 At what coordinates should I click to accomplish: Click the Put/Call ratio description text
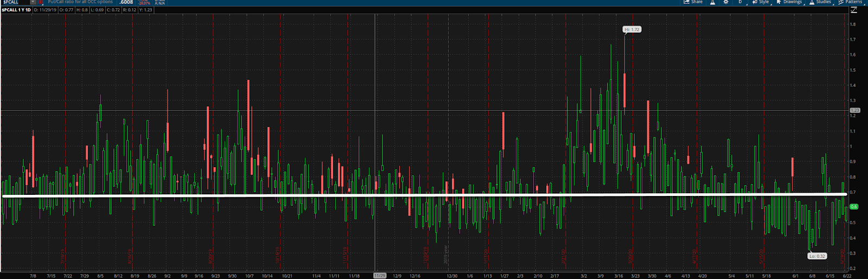80,2
